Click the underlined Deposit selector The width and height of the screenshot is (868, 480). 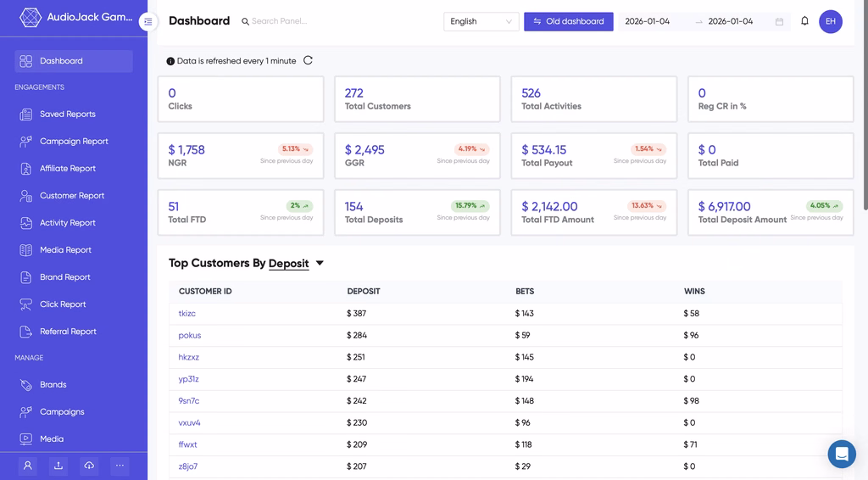tap(288, 264)
